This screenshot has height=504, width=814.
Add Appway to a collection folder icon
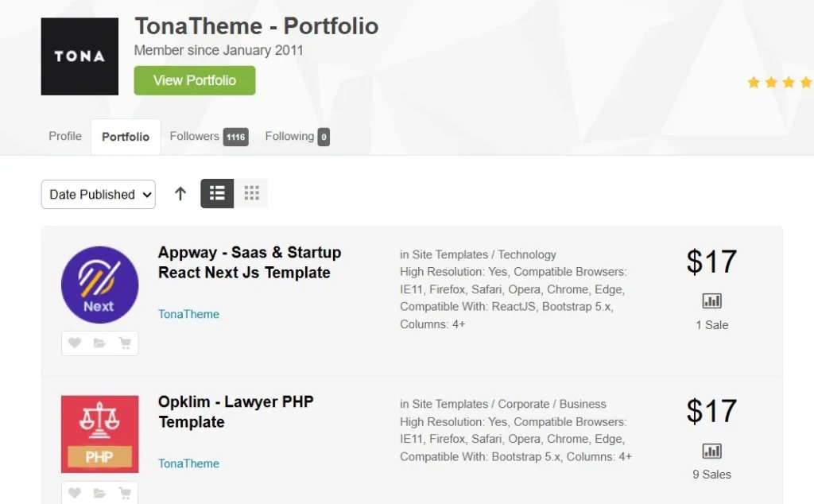99,343
